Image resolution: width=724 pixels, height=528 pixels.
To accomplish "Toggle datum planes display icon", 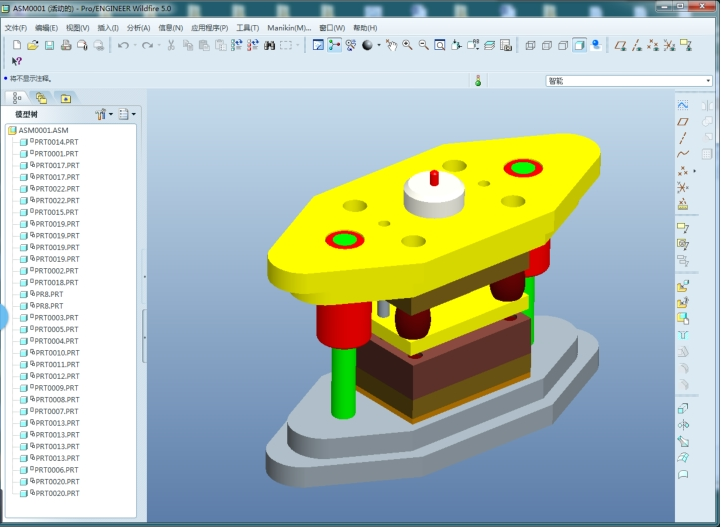I will [620, 45].
